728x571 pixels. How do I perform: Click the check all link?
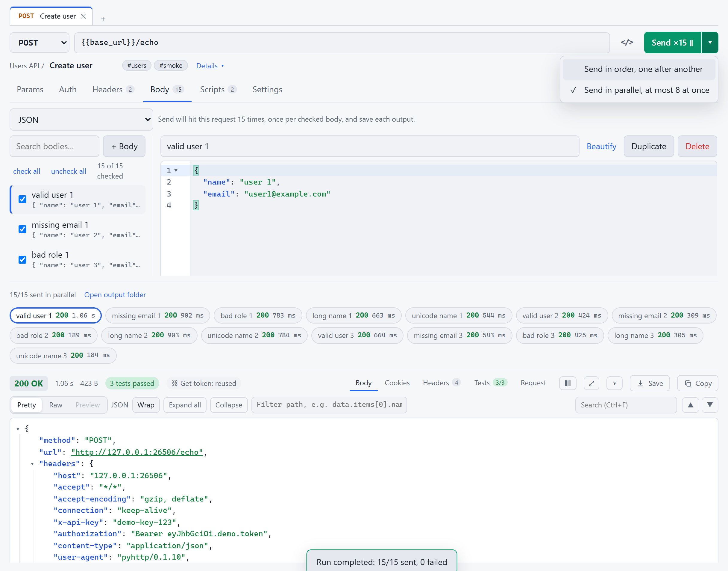click(x=27, y=171)
